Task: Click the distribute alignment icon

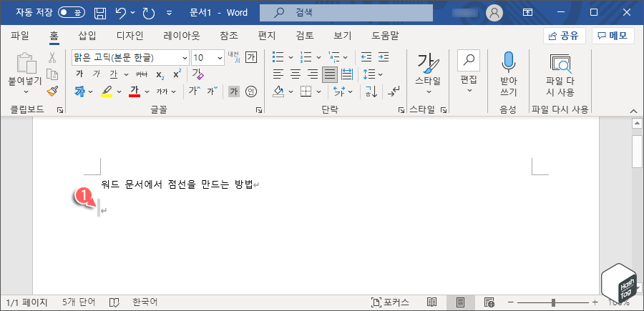Action: pos(347,74)
